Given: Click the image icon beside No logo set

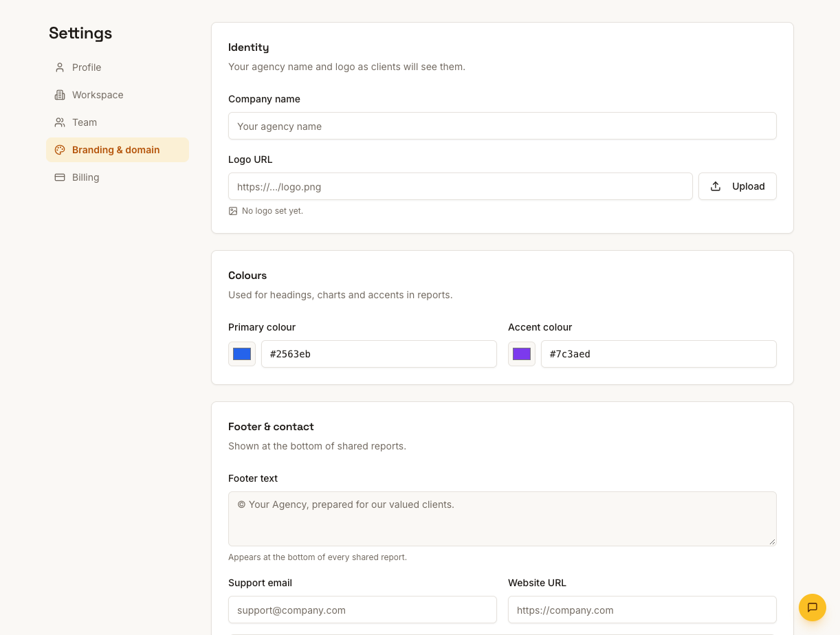Looking at the screenshot, I should [x=233, y=211].
